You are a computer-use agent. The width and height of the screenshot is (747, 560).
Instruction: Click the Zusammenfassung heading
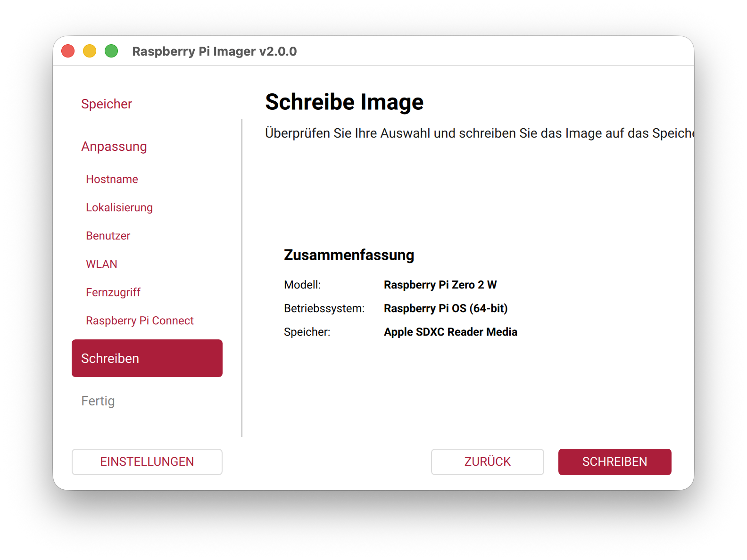click(x=349, y=255)
